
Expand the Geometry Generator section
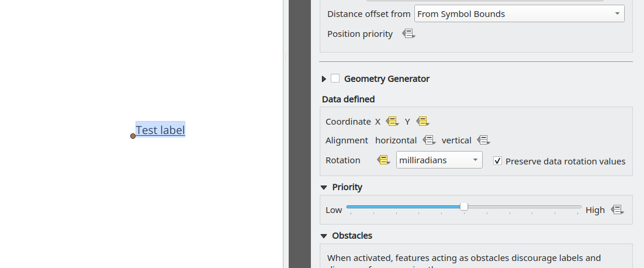[324, 79]
